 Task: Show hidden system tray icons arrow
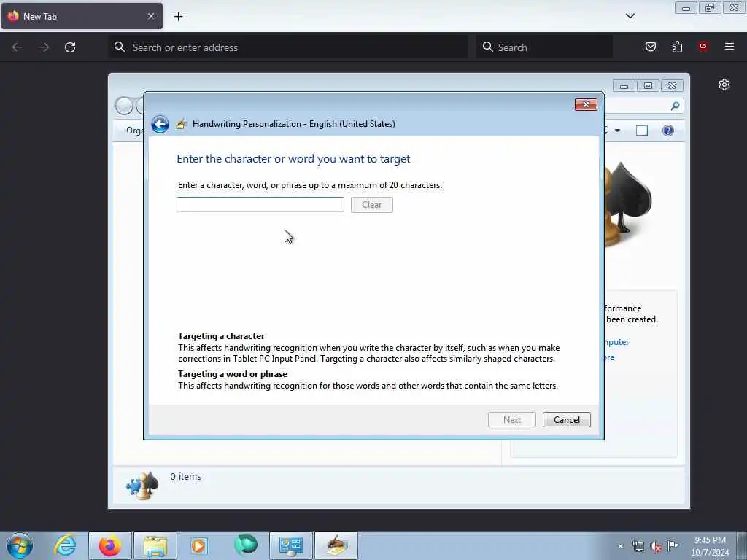click(620, 546)
